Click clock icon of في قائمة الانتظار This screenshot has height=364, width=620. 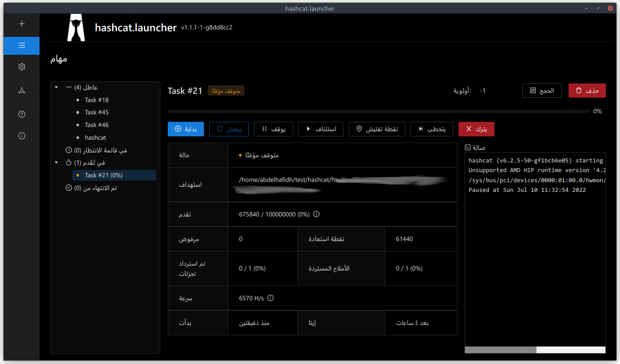pyautogui.click(x=69, y=150)
